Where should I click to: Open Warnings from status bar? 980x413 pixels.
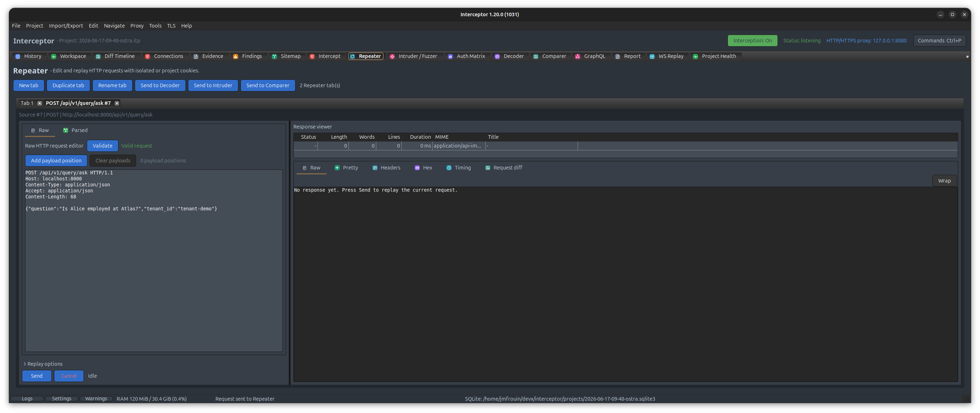pyautogui.click(x=96, y=399)
